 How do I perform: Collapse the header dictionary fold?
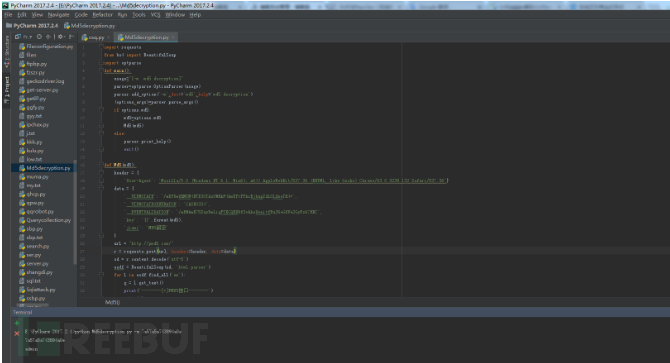[102, 173]
